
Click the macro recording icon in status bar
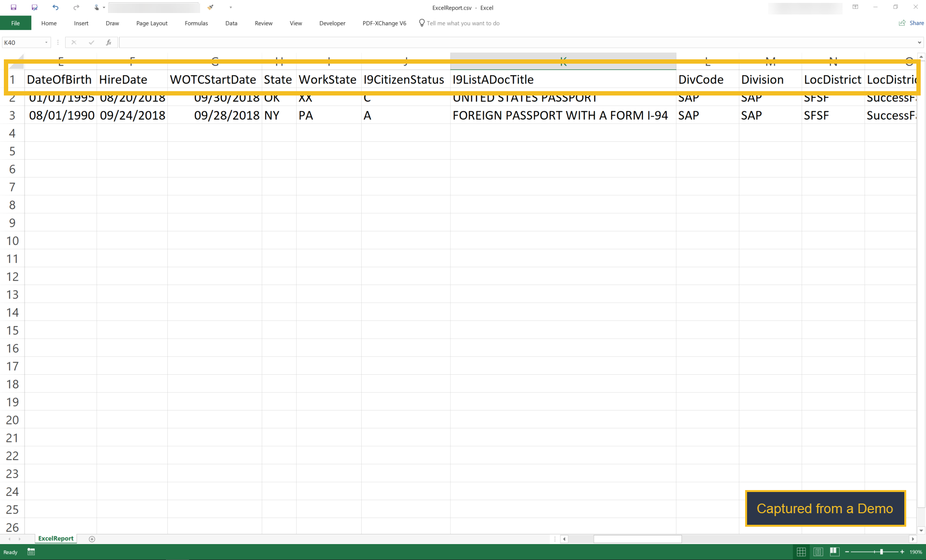pyautogui.click(x=31, y=552)
